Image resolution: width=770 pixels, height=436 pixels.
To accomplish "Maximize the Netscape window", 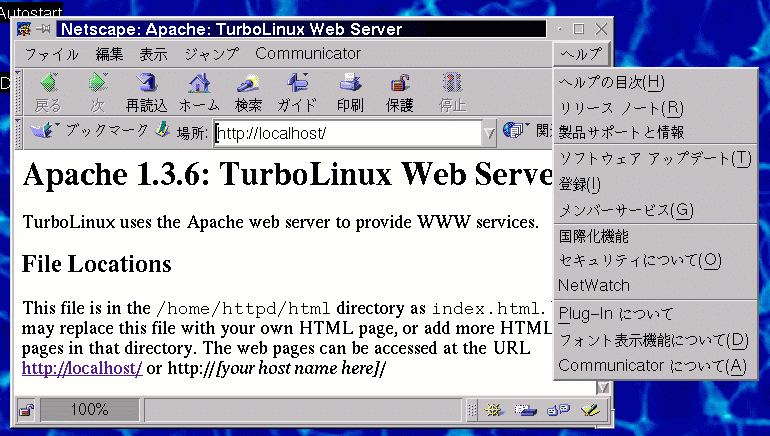I will 579,29.
